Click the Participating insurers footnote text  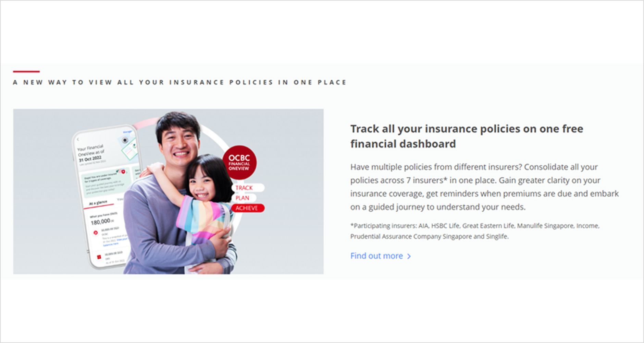pos(475,231)
